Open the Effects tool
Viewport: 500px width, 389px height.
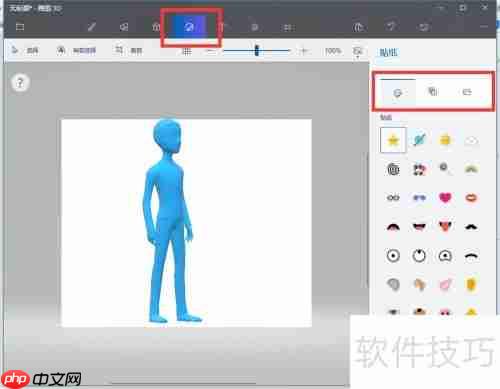[x=255, y=27]
